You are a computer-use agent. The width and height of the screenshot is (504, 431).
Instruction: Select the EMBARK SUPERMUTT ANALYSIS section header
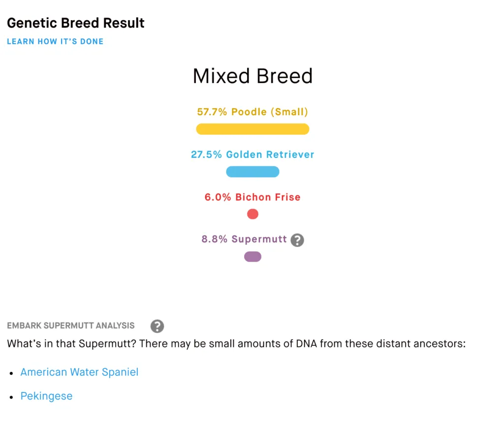[x=70, y=325]
